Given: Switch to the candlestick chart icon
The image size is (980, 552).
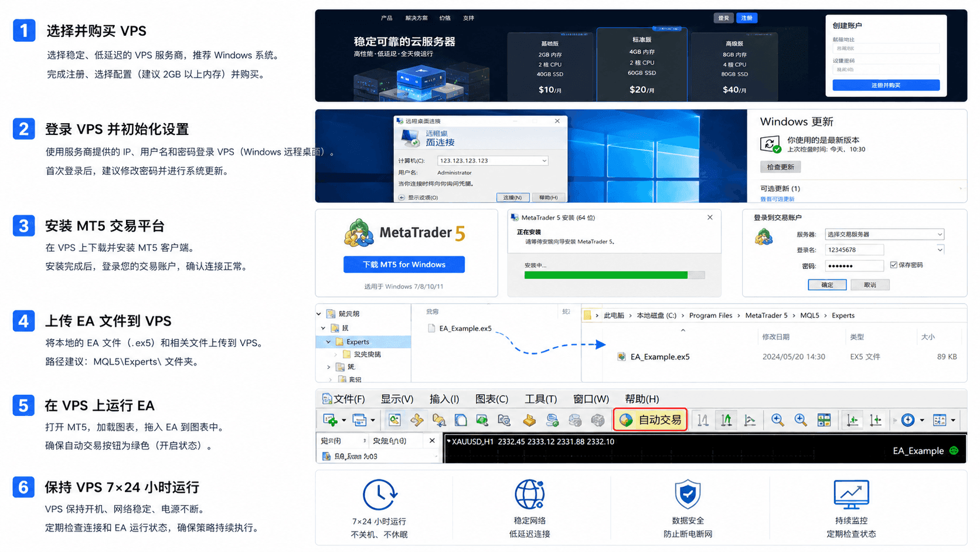Looking at the screenshot, I should pyautogui.click(x=726, y=420).
